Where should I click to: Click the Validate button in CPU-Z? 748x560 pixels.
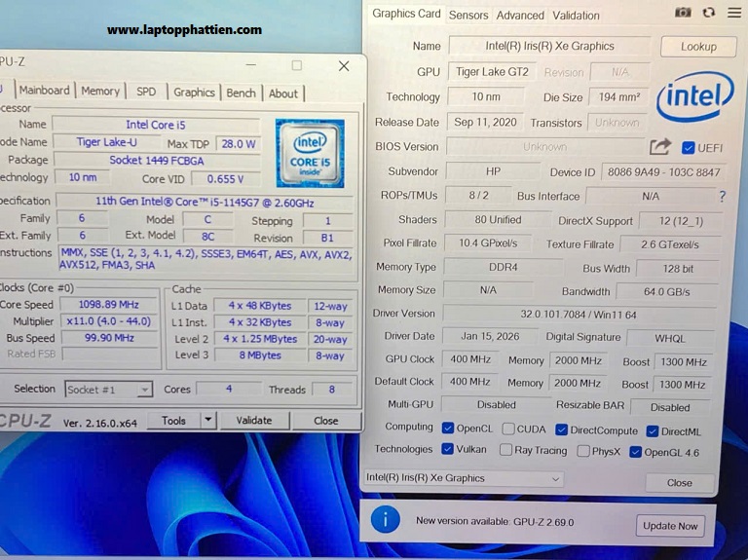(x=254, y=420)
